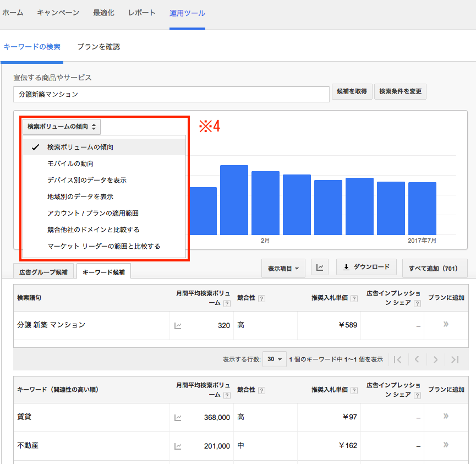Image resolution: width=476 pixels, height=464 pixels.
Task: Switch to キーワードの検索 sub tab
Action: click(x=32, y=47)
